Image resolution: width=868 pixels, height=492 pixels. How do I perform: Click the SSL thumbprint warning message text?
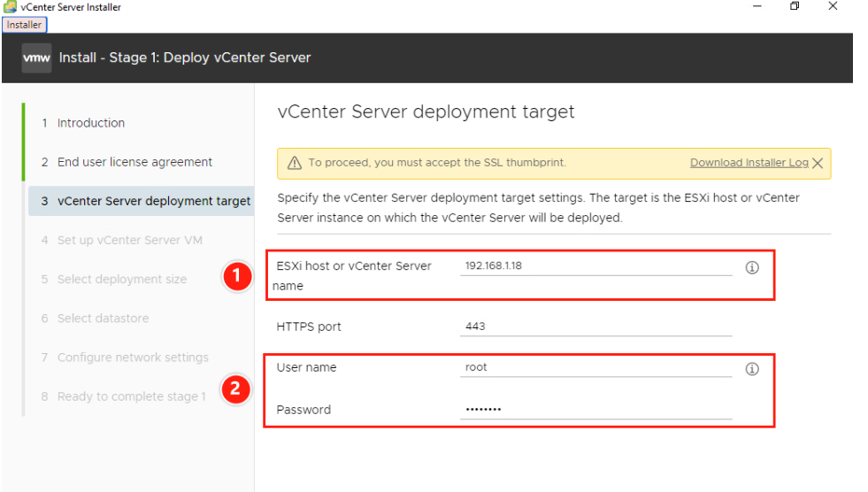[437, 163]
